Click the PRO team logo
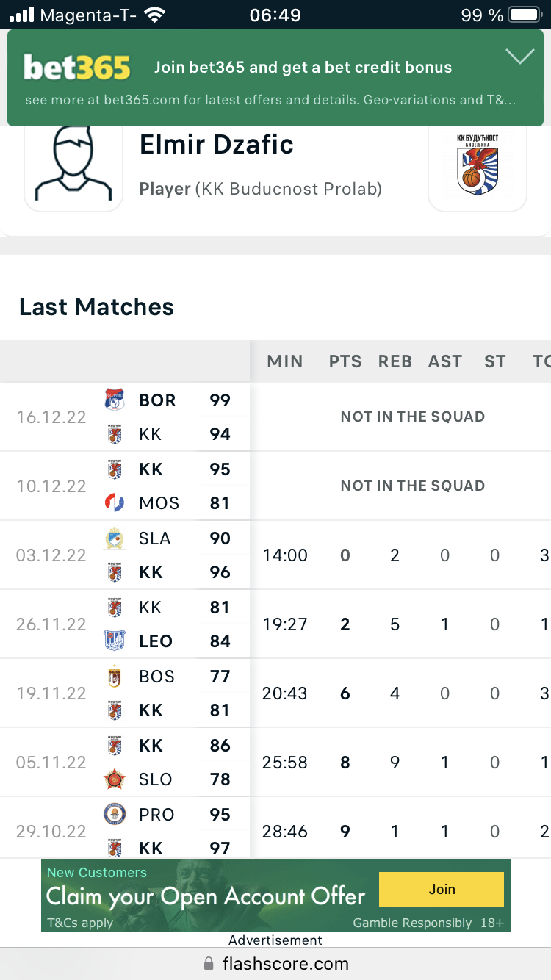551x980 pixels. 115,814
